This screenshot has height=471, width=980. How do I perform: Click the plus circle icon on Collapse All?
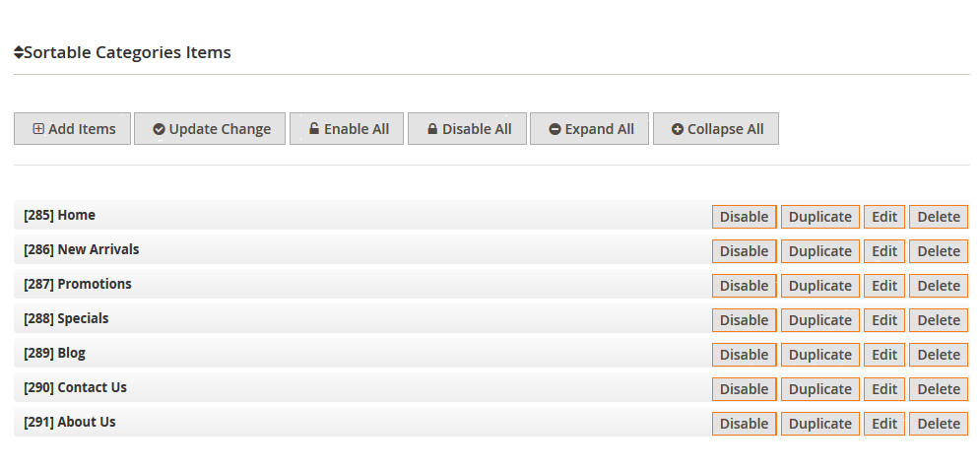[x=678, y=129]
